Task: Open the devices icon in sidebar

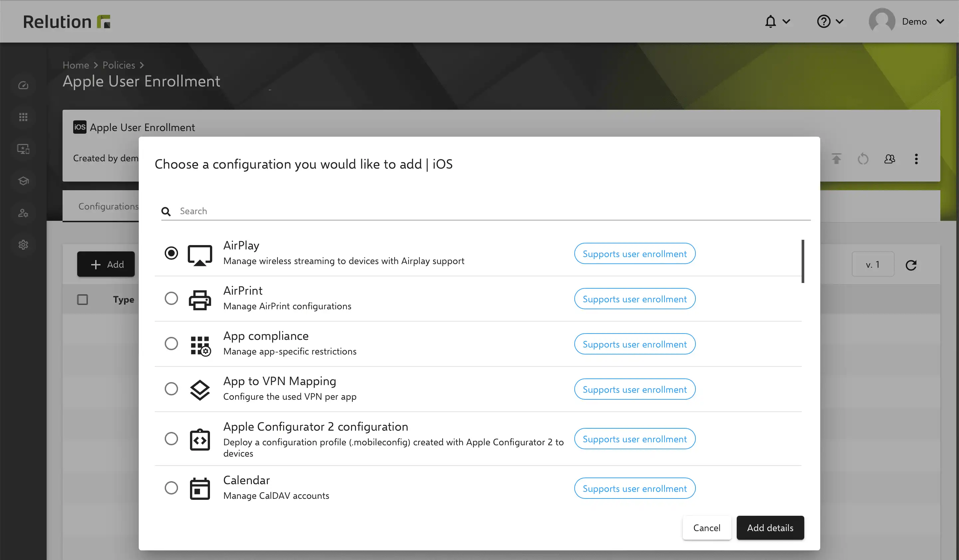Action: pos(23,149)
